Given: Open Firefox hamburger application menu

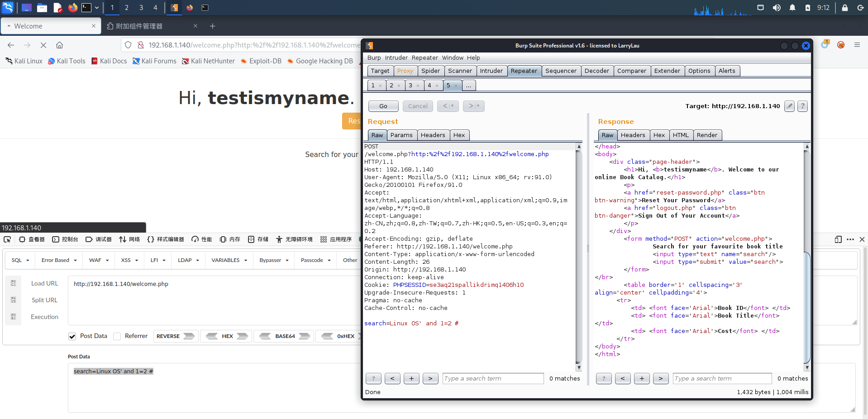Looking at the screenshot, I should (x=857, y=45).
